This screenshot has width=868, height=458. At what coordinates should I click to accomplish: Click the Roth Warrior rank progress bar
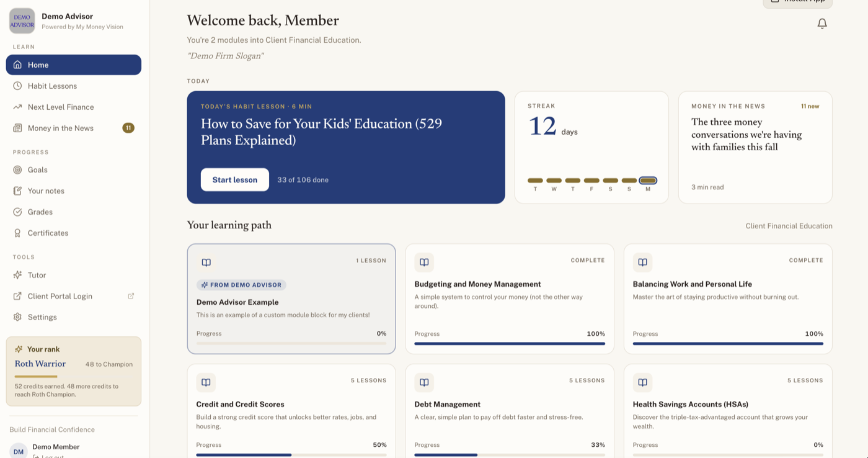(x=74, y=376)
